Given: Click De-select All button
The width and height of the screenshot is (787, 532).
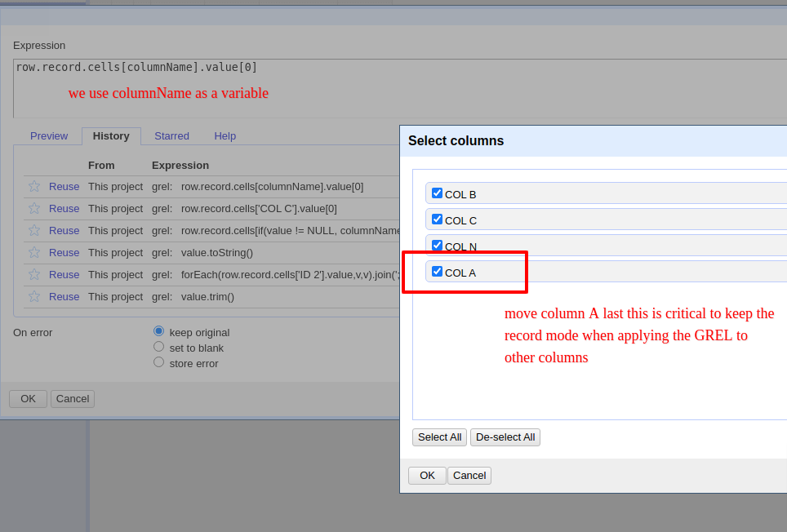Looking at the screenshot, I should tap(505, 437).
